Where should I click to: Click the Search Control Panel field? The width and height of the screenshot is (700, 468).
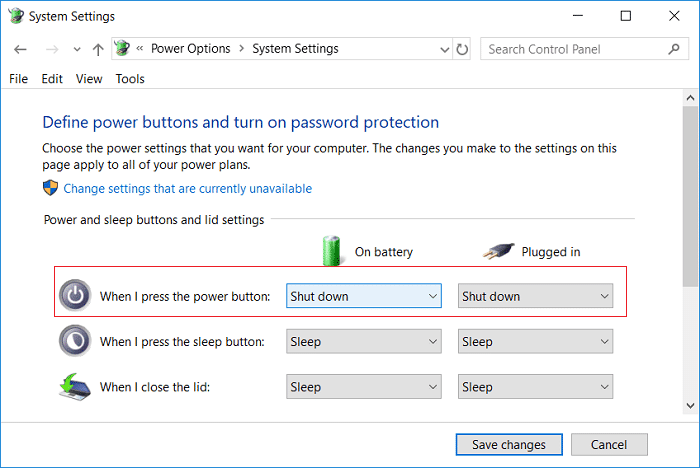(x=576, y=49)
